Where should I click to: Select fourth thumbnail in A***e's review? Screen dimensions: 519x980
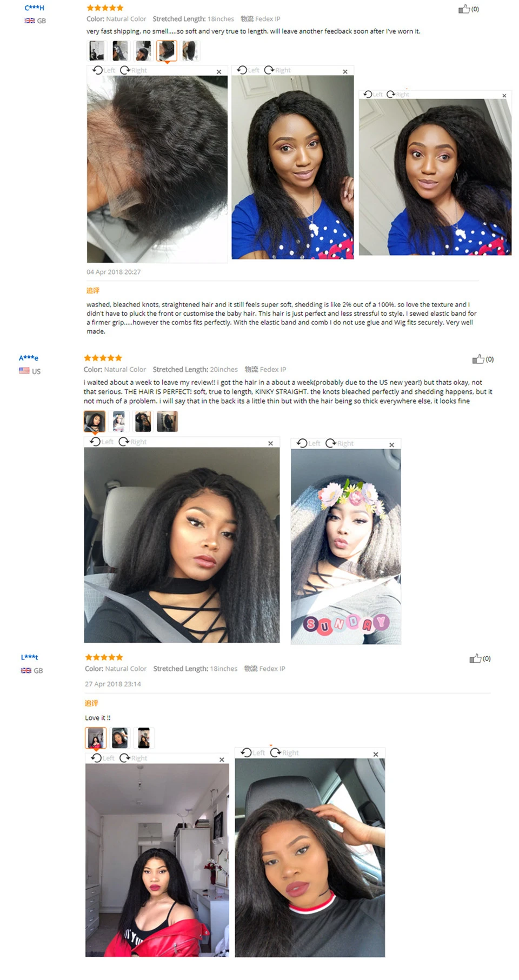[167, 421]
